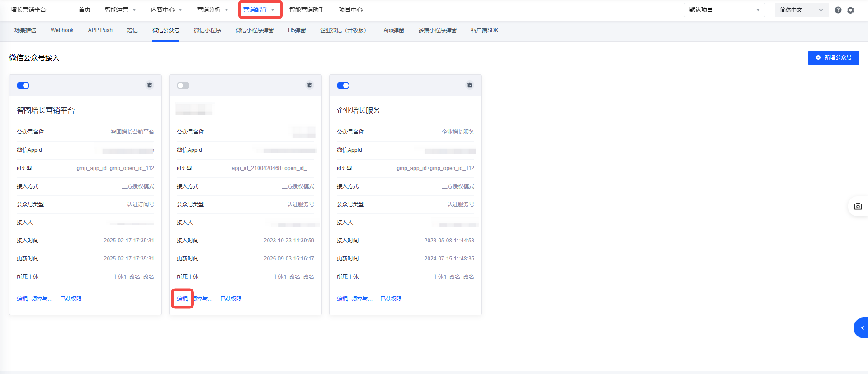The height and width of the screenshot is (374, 868).
Task: Click trash icon on 企业增长服务 card
Action: [470, 85]
